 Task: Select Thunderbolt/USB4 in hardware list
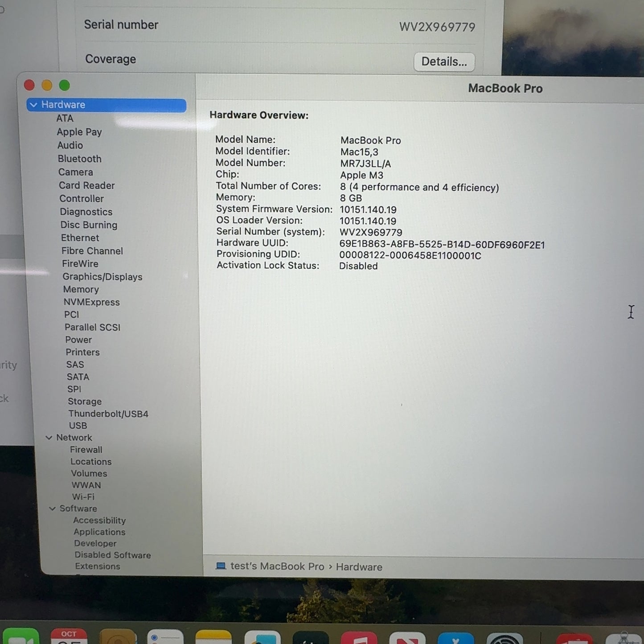pyautogui.click(x=108, y=414)
